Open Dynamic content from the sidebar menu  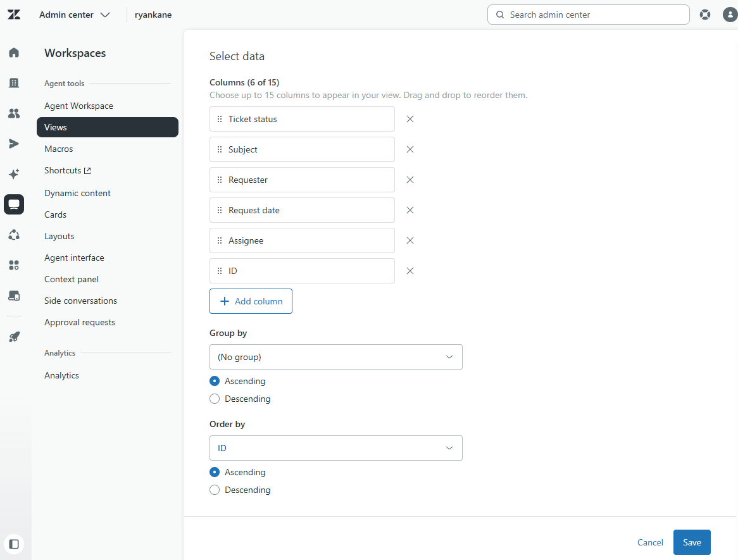coord(77,193)
